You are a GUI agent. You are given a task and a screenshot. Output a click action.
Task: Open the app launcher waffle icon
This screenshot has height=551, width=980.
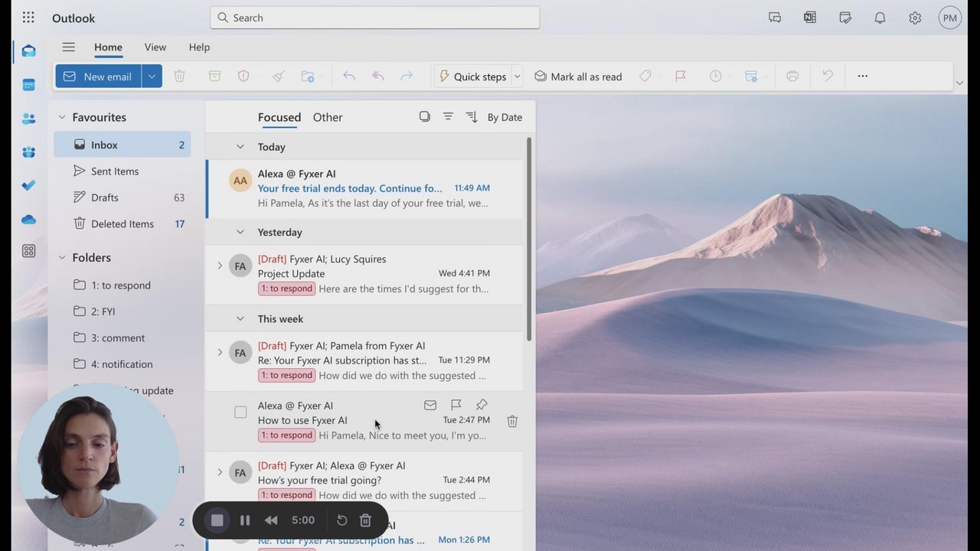click(x=28, y=18)
